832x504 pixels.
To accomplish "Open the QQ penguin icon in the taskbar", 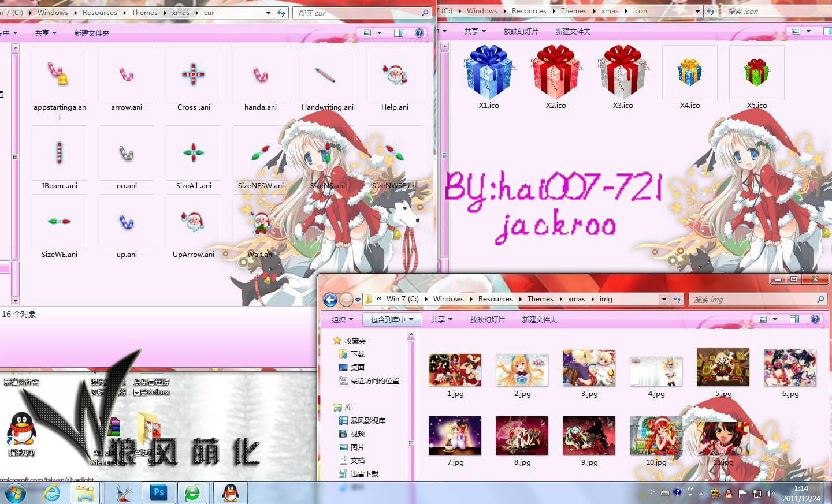I will pos(230,492).
